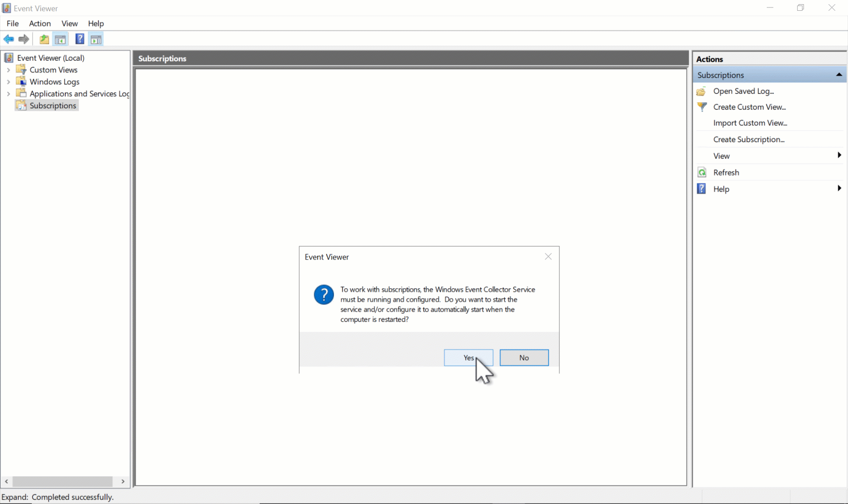Viewport: 848px width, 504px height.
Task: Toggle the Show/Hide Action Pane icon
Action: [96, 39]
